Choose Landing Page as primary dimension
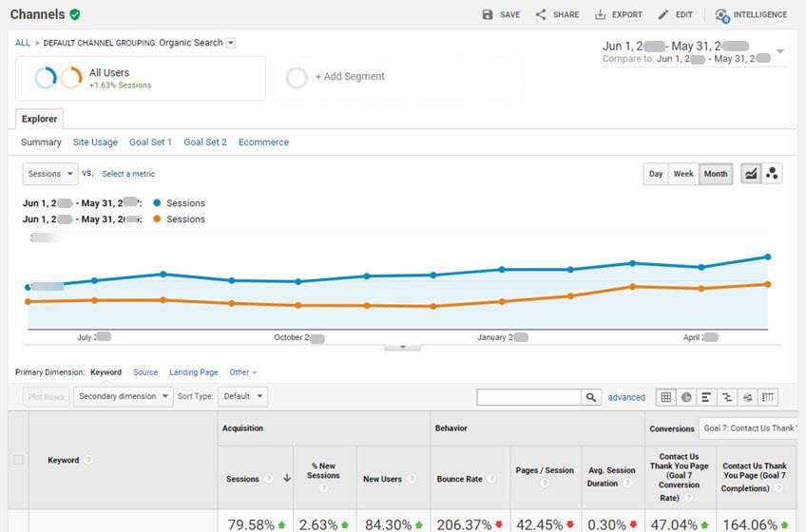The height and width of the screenshot is (532, 806). 194,372
